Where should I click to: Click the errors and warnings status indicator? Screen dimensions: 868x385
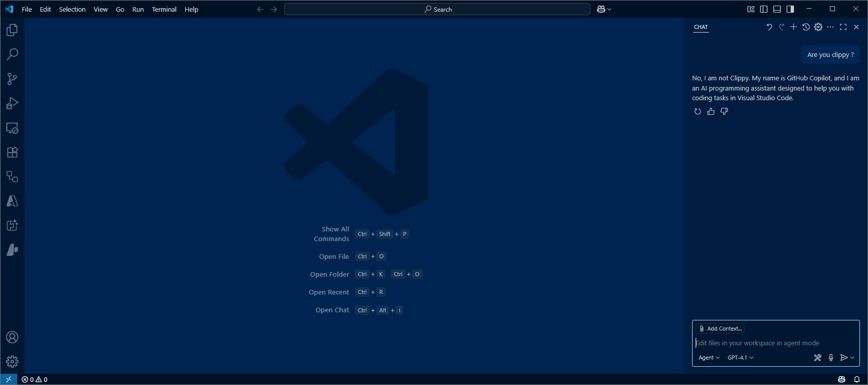point(35,379)
